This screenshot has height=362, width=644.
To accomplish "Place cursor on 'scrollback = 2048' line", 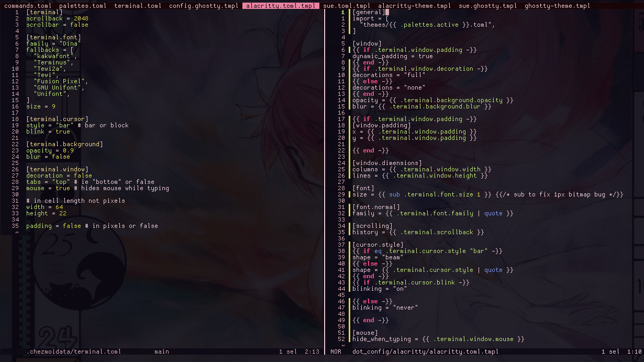I will pyautogui.click(x=57, y=18).
